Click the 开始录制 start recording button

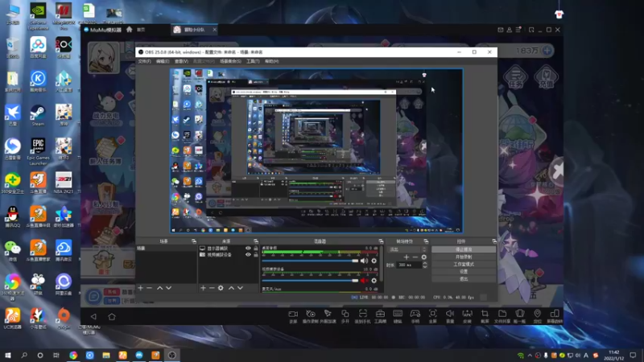pos(464,257)
